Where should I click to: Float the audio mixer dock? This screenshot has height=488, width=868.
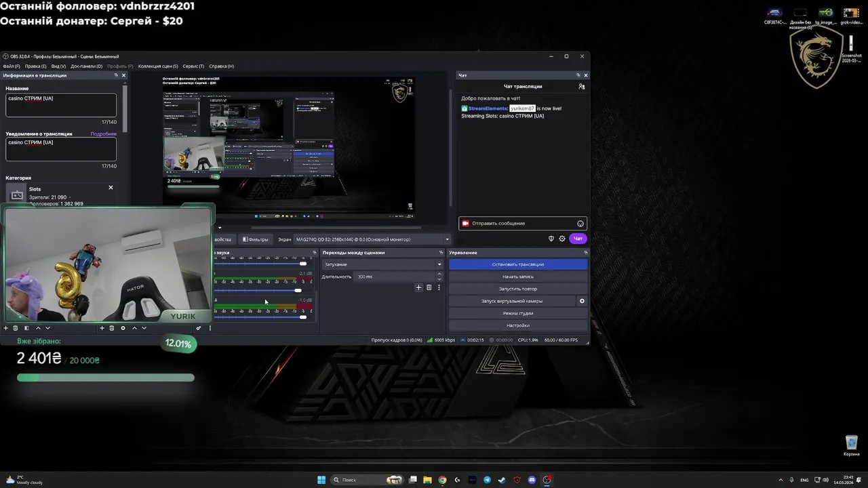[x=314, y=253]
